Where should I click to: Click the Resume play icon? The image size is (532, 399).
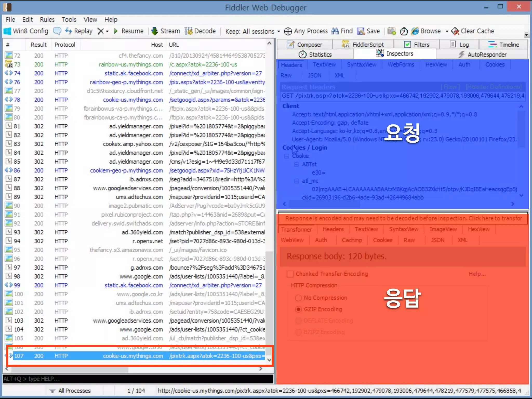pos(116,31)
